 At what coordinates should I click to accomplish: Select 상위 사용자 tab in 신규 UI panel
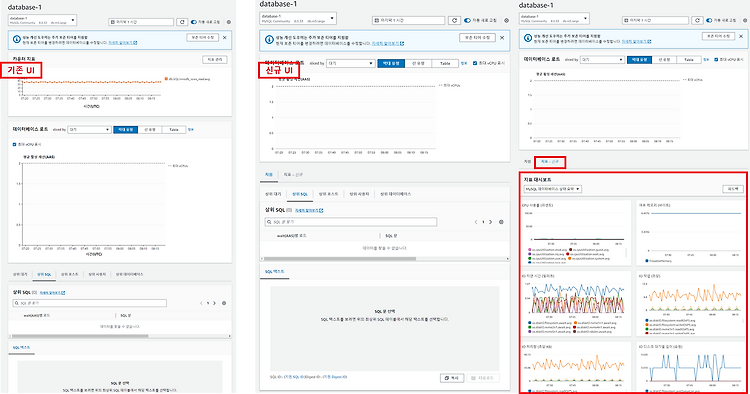(x=359, y=194)
